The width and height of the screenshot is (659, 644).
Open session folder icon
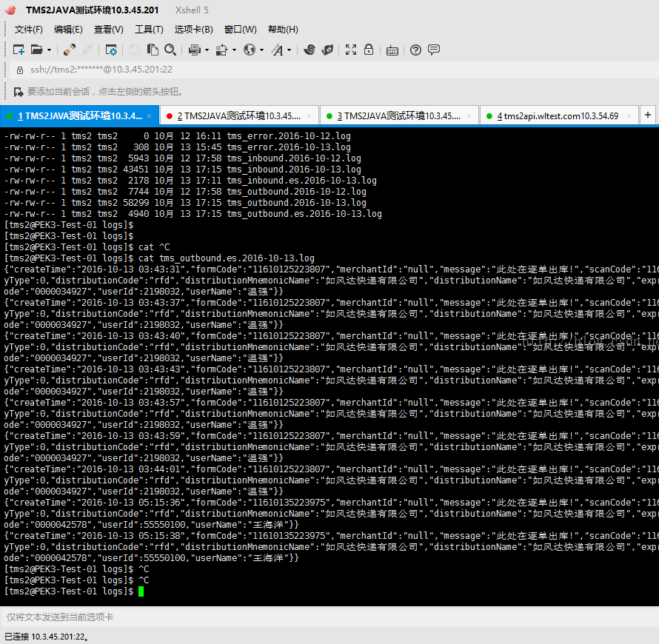[x=36, y=50]
